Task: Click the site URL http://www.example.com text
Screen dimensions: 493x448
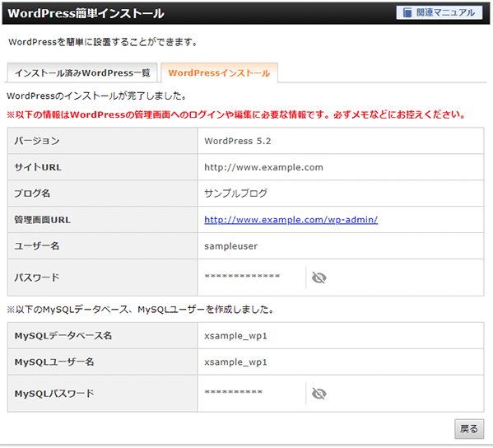Action: [x=263, y=167]
